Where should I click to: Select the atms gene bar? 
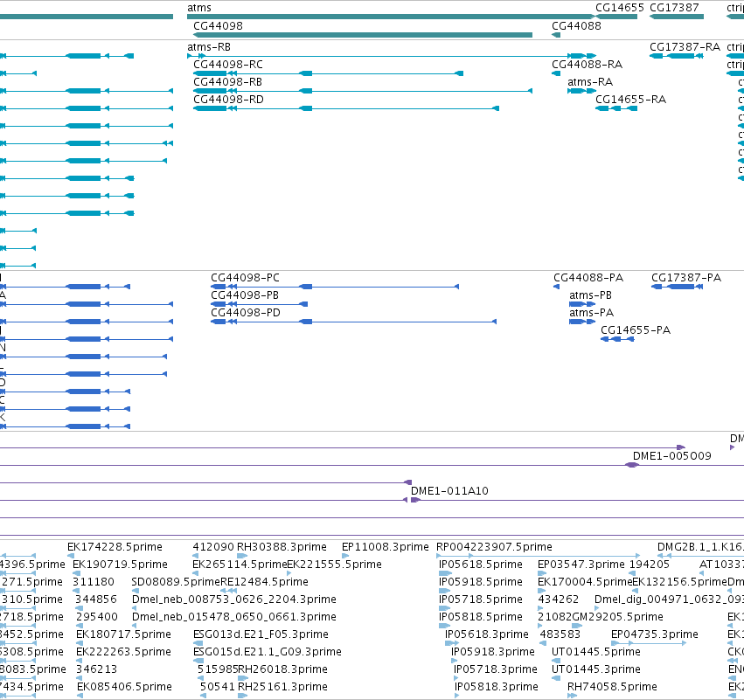point(390,17)
